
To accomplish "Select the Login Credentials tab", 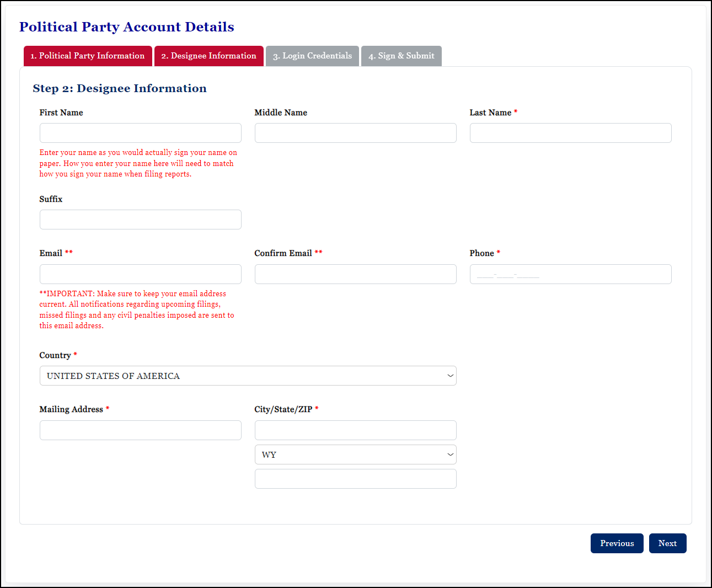I will [x=312, y=56].
